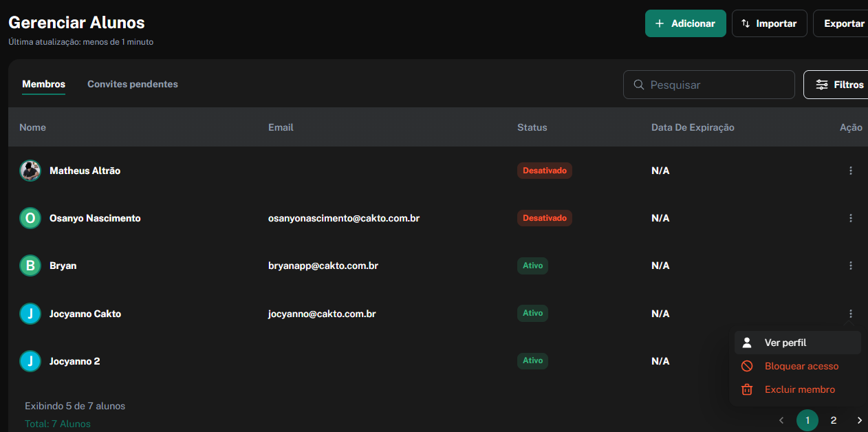
Task: Click the email bryanapp@cakto.com.br
Action: [323, 266]
